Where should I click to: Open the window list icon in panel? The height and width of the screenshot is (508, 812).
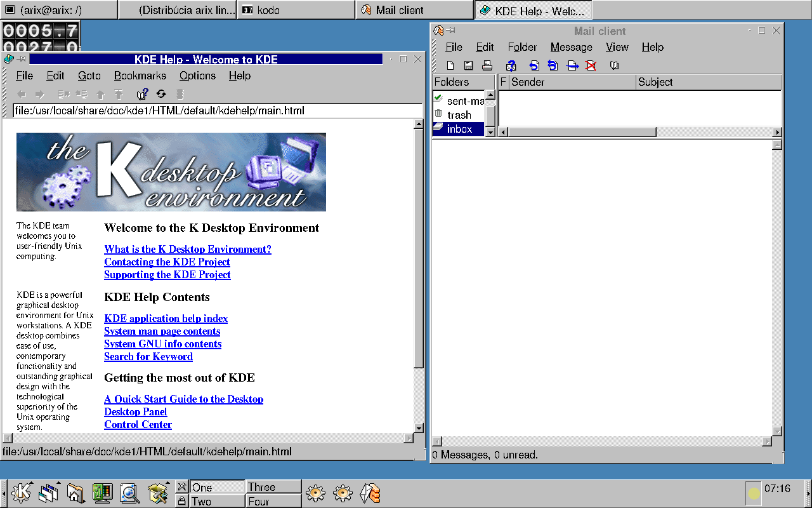click(48, 493)
